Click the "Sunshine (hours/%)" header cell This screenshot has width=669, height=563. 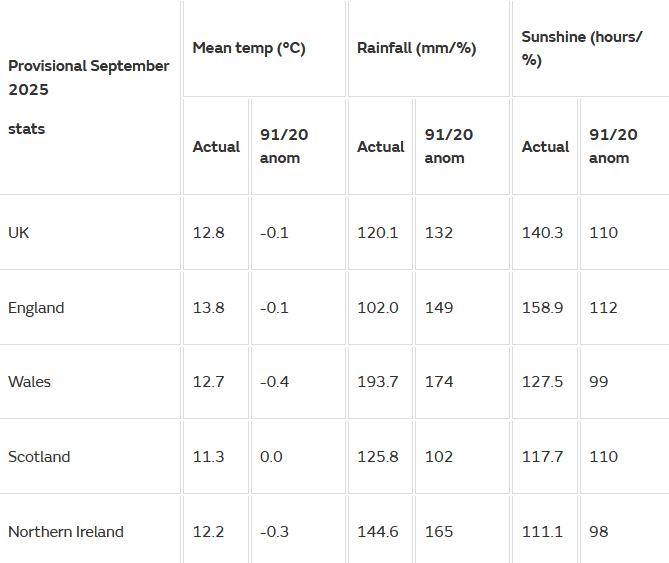pyautogui.click(x=582, y=48)
